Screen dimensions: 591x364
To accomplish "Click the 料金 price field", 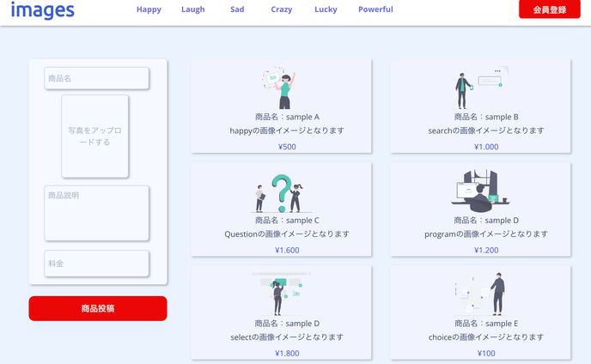I will click(97, 264).
